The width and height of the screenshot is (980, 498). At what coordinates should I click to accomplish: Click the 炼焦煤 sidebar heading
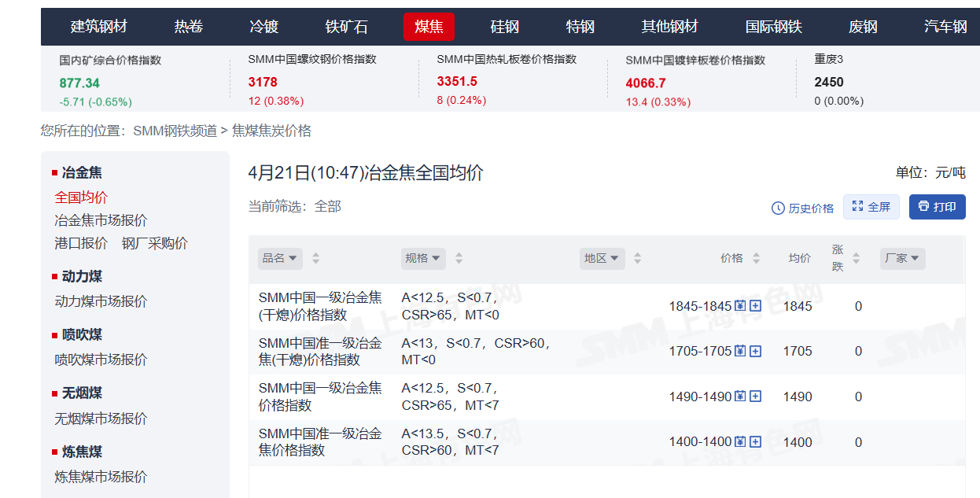(82, 452)
